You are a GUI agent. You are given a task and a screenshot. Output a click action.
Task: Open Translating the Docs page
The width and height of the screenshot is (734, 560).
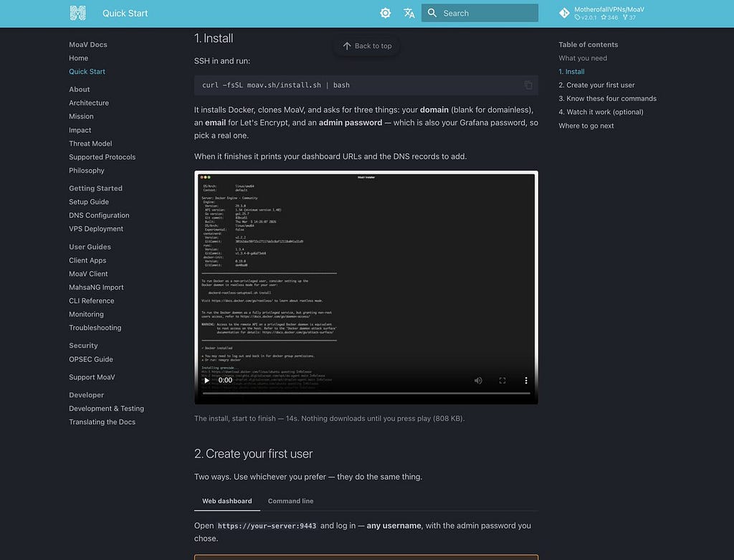(102, 422)
